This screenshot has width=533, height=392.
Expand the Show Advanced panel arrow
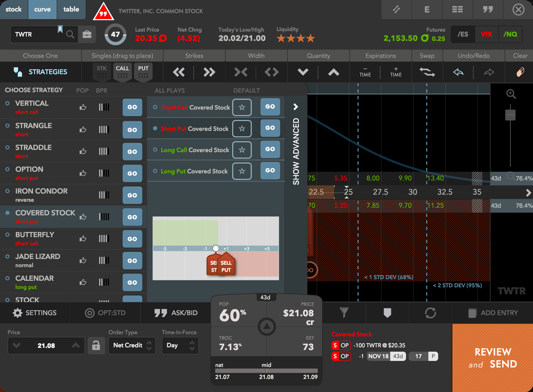pos(296,107)
